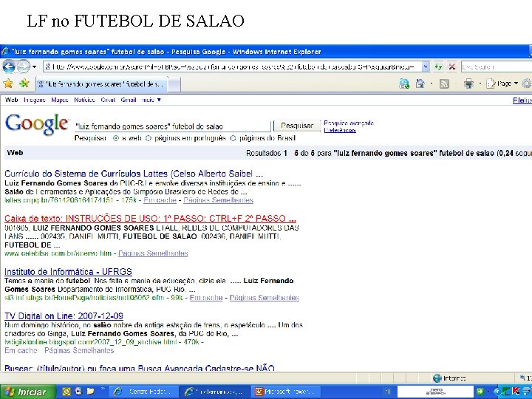Open the 'Buscar: (título/autor)' result link
This screenshot has width=532, height=399.
coord(140,368)
